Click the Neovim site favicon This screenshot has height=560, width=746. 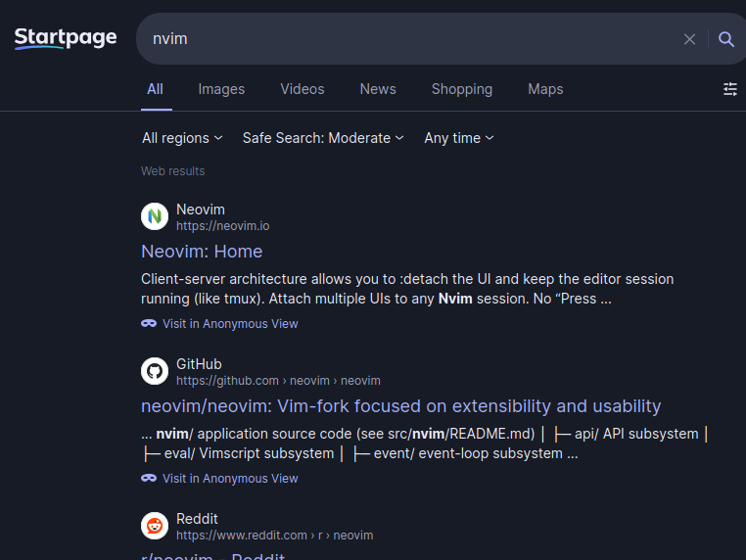click(x=155, y=216)
